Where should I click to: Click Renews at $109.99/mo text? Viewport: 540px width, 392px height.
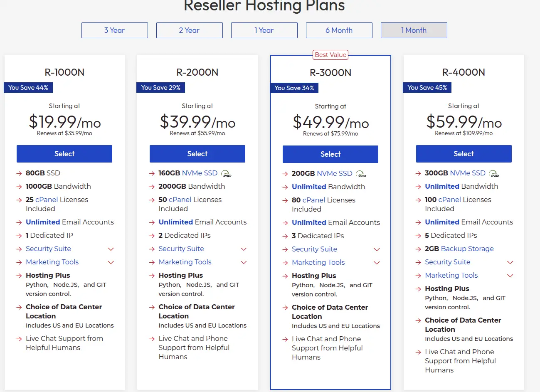pyautogui.click(x=464, y=133)
